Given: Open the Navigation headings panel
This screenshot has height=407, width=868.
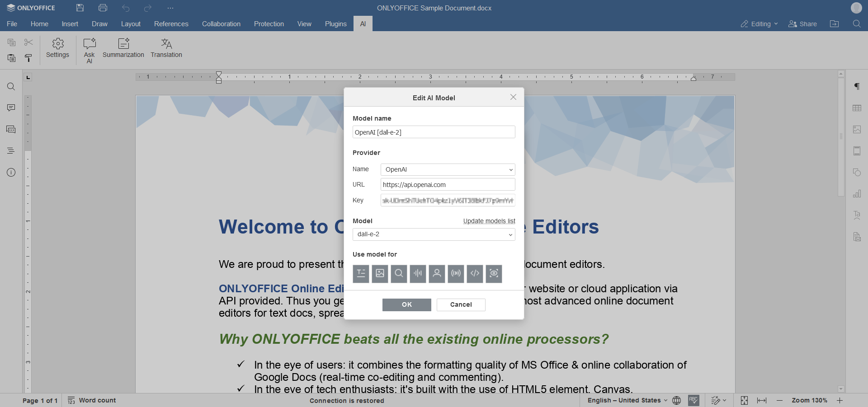Looking at the screenshot, I should click(x=11, y=150).
